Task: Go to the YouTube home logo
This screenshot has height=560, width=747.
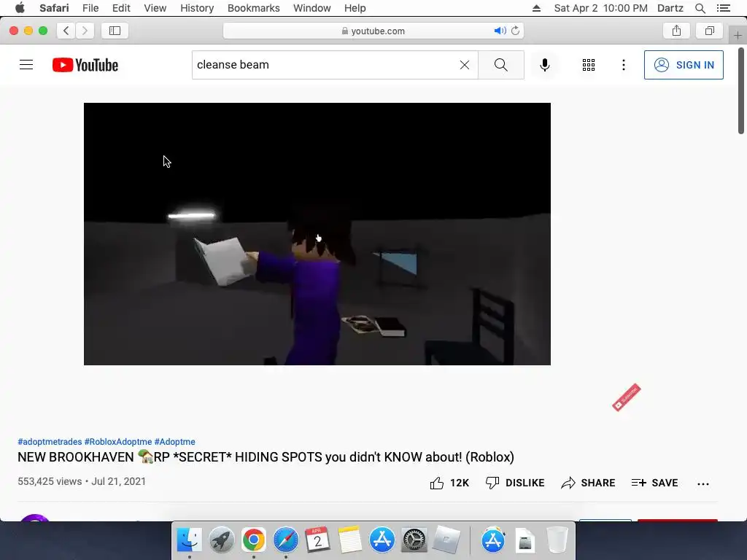Action: [x=85, y=65]
